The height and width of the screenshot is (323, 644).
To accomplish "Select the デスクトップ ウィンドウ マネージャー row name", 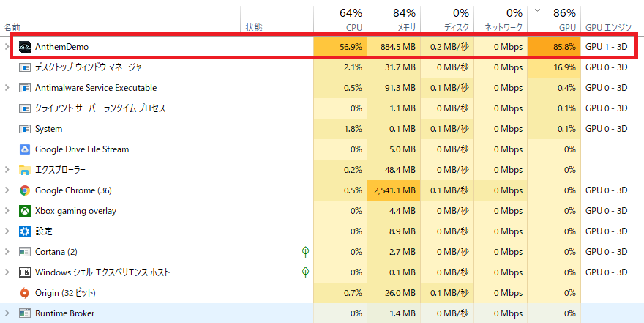I will [91, 67].
